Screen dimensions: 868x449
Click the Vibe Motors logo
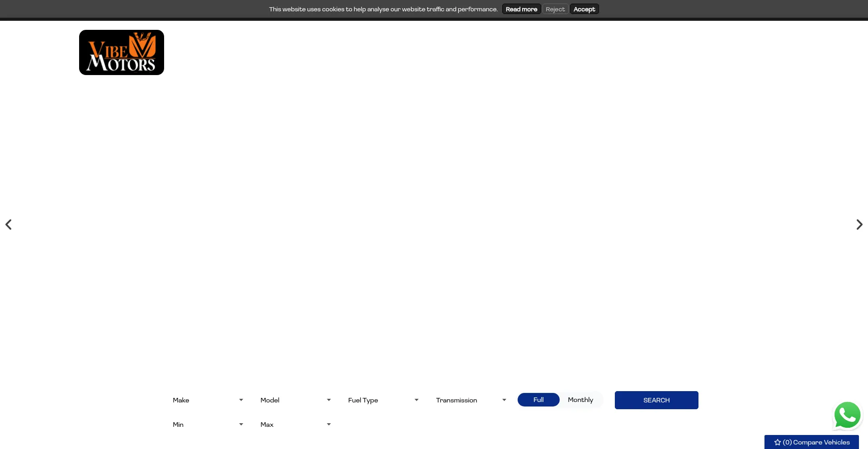click(x=121, y=52)
